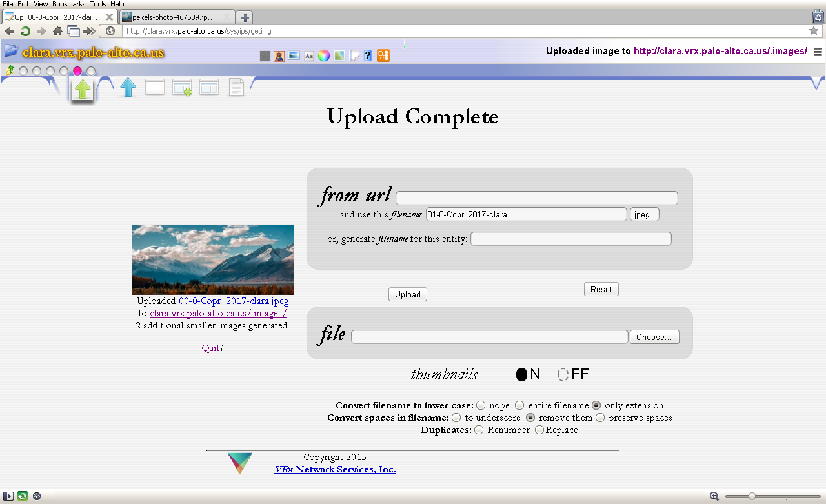826x504 pixels.
Task: Turn thumbnails OFF
Action: point(563,375)
